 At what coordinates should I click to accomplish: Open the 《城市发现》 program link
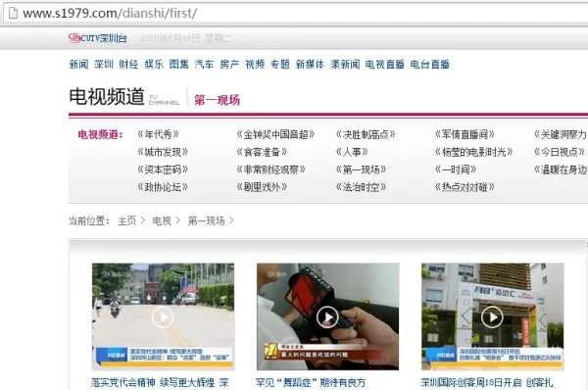163,152
